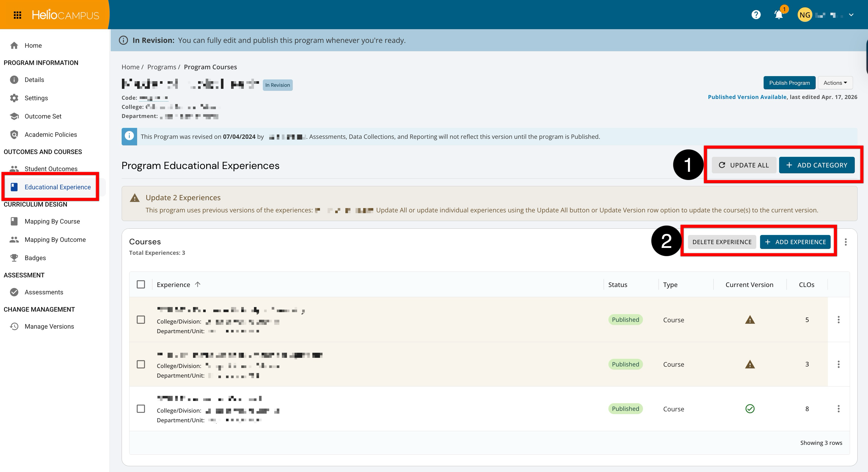
Task: Click the Type column header
Action: pyautogui.click(x=670, y=285)
